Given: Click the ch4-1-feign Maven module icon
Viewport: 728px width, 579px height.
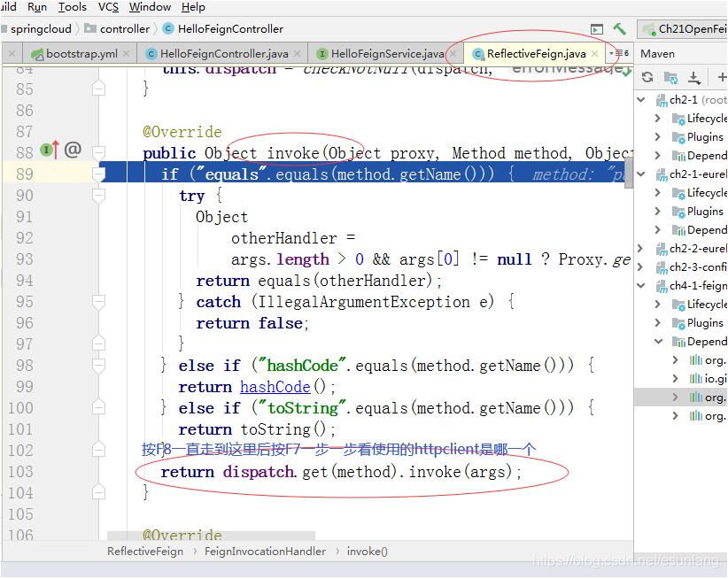Looking at the screenshot, I should (x=662, y=286).
